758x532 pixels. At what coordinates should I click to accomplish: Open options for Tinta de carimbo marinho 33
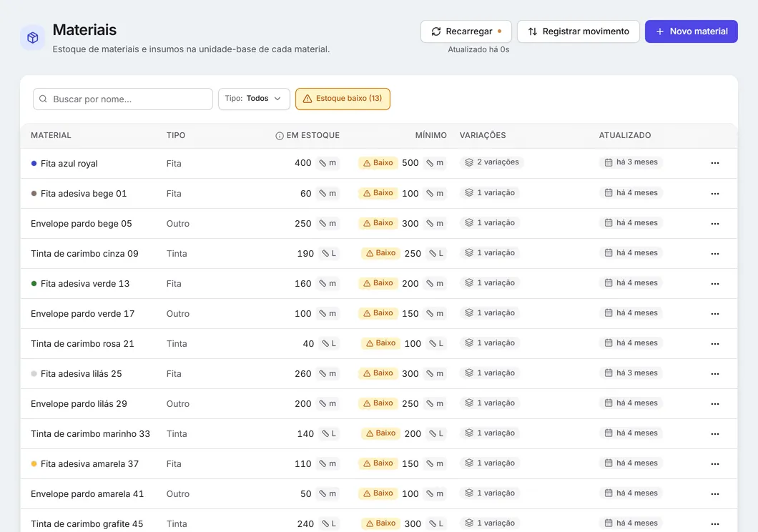click(715, 434)
